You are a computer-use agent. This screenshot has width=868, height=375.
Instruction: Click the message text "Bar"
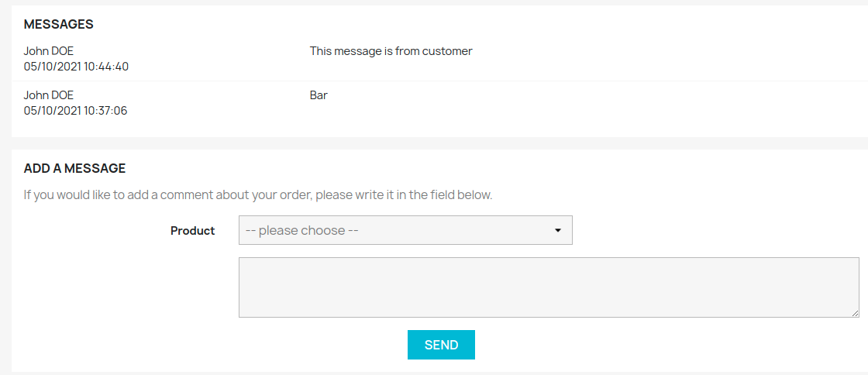(x=319, y=95)
